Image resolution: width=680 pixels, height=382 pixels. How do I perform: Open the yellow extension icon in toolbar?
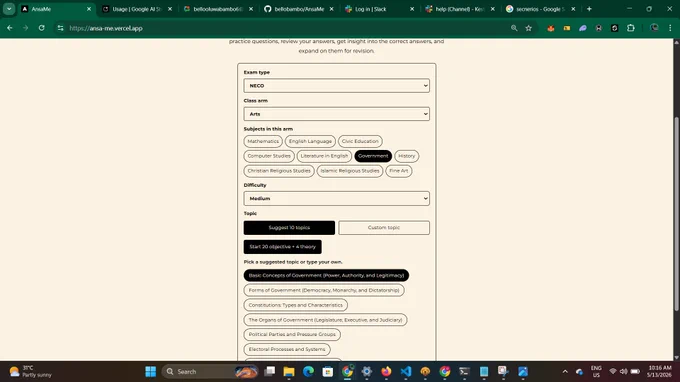tap(567, 28)
